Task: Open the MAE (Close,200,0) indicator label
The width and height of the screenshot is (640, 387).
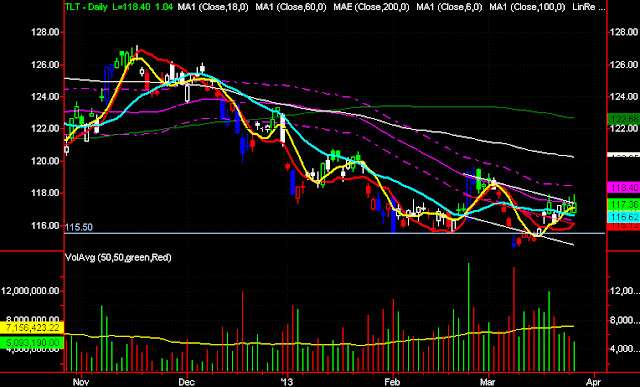Action: pyautogui.click(x=371, y=7)
